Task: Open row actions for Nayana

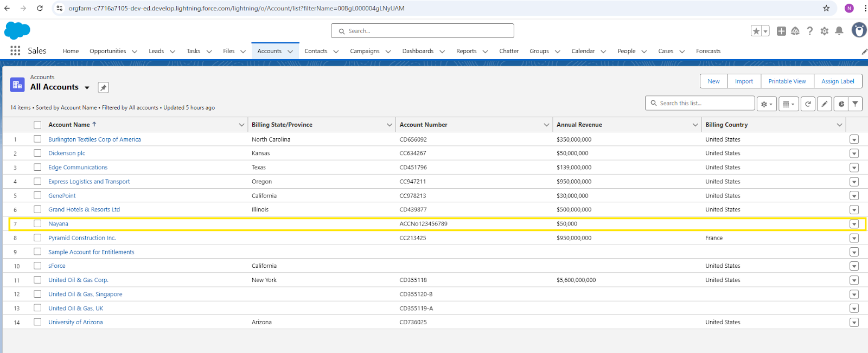Action: (854, 224)
